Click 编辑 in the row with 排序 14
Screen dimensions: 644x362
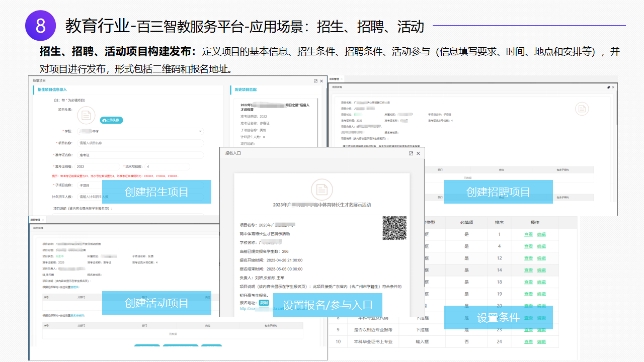(x=541, y=270)
